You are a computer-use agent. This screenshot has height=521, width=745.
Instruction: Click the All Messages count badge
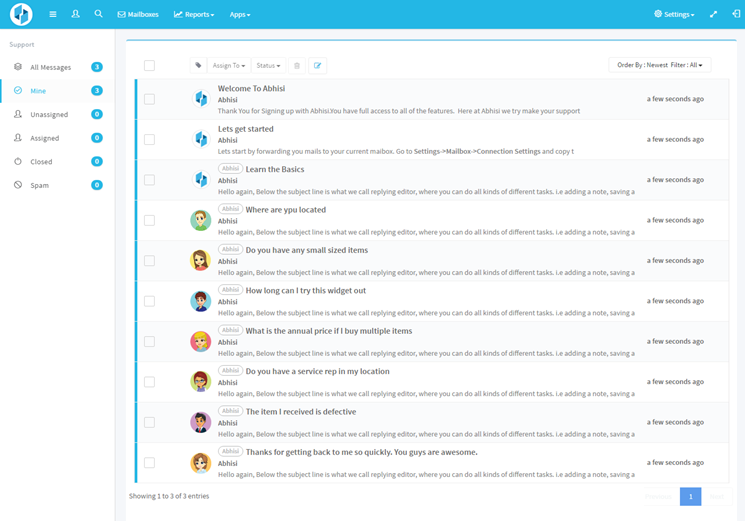pos(97,67)
